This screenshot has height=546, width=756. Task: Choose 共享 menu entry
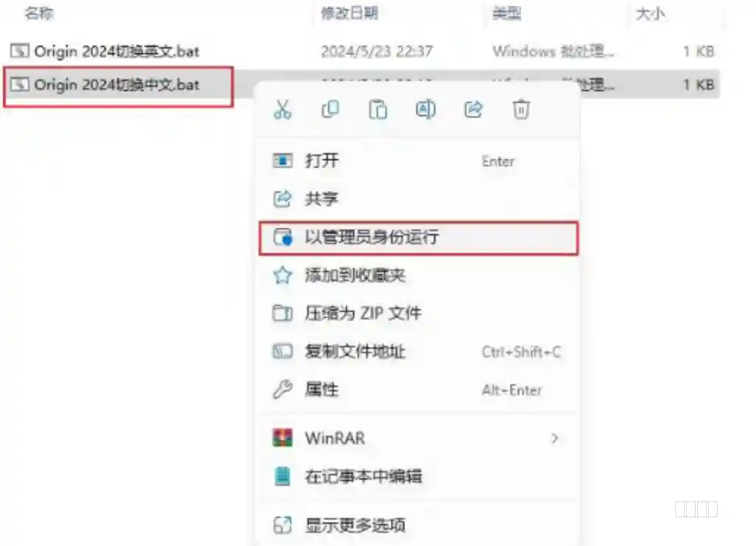(418, 199)
